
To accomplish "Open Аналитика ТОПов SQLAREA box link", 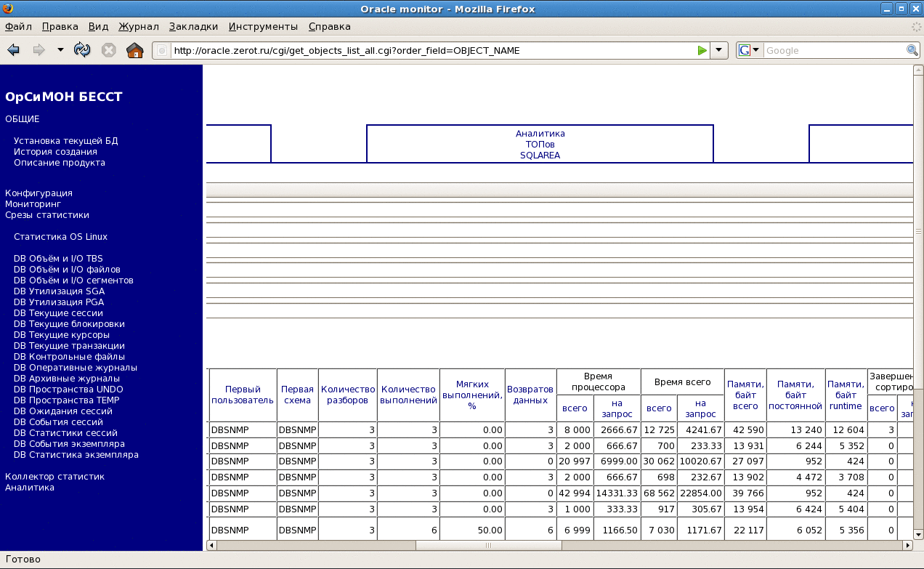I will [x=540, y=145].
